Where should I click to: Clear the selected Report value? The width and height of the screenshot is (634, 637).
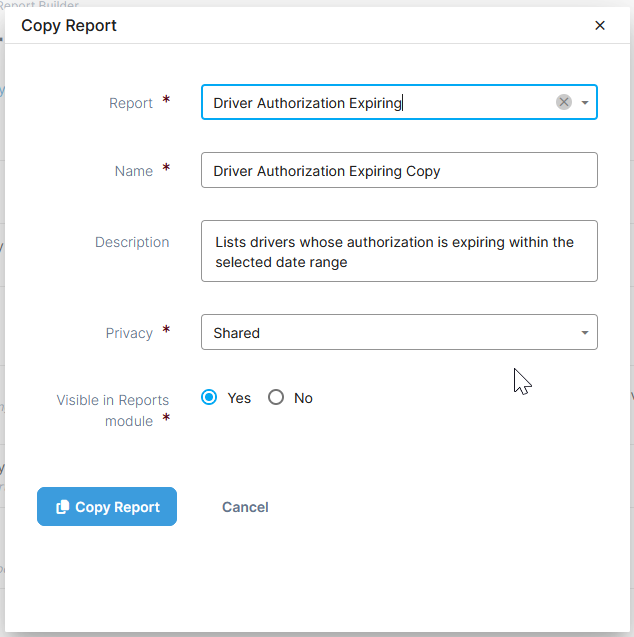(x=564, y=102)
